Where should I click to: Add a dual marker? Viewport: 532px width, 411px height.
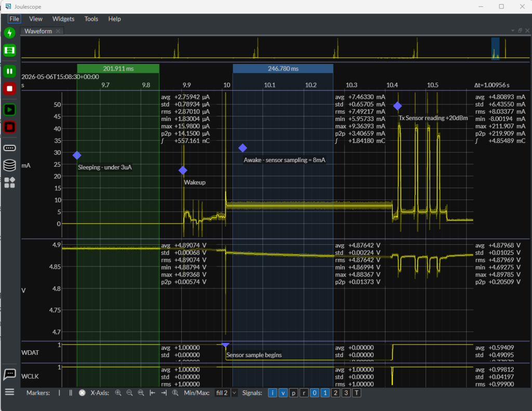71,393
